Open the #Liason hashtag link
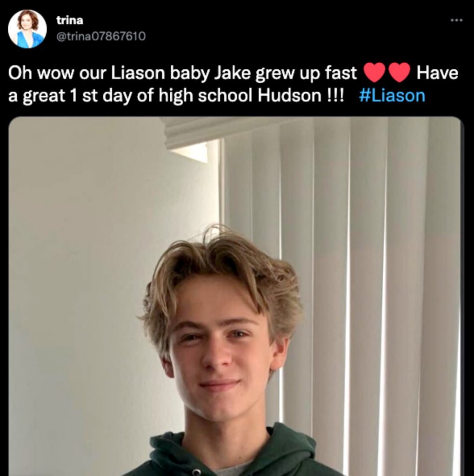This screenshot has height=476, width=474. pyautogui.click(x=392, y=96)
